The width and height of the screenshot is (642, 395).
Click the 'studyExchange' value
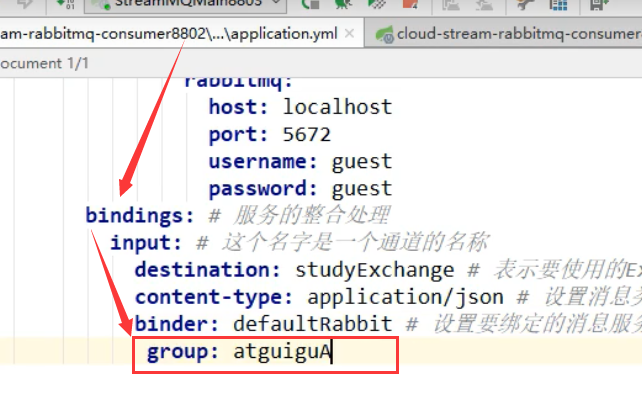tap(375, 271)
